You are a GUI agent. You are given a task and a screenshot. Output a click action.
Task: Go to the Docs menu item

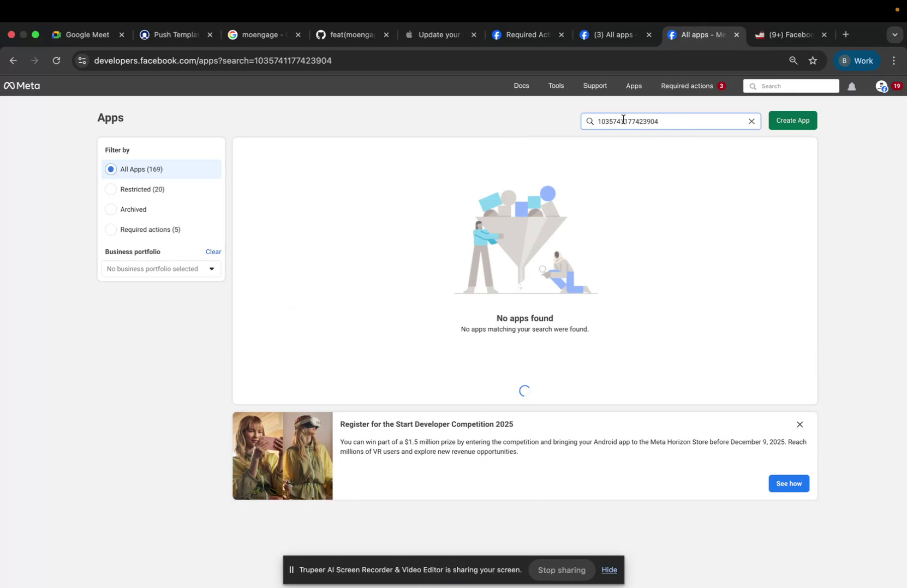pyautogui.click(x=521, y=86)
